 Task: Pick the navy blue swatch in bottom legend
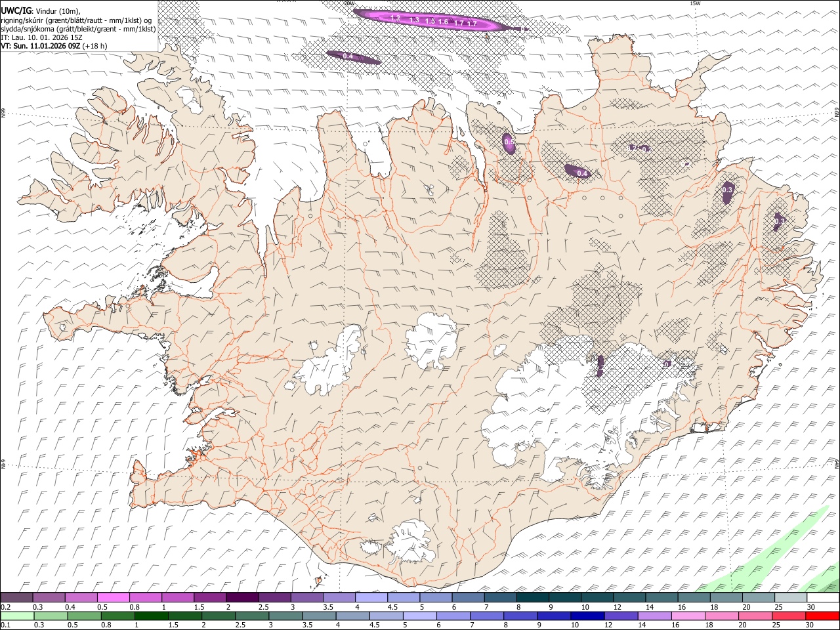pos(587,616)
